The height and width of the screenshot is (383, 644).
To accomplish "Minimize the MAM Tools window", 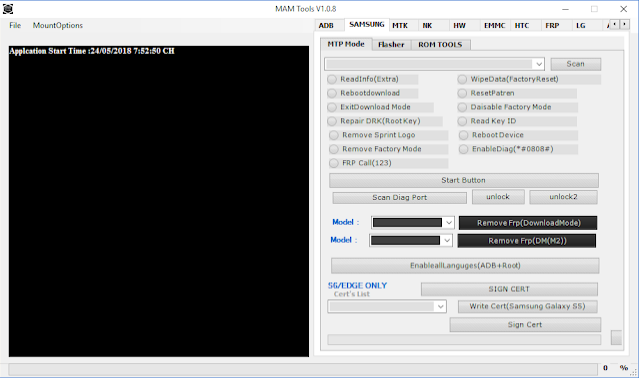I will (566, 9).
